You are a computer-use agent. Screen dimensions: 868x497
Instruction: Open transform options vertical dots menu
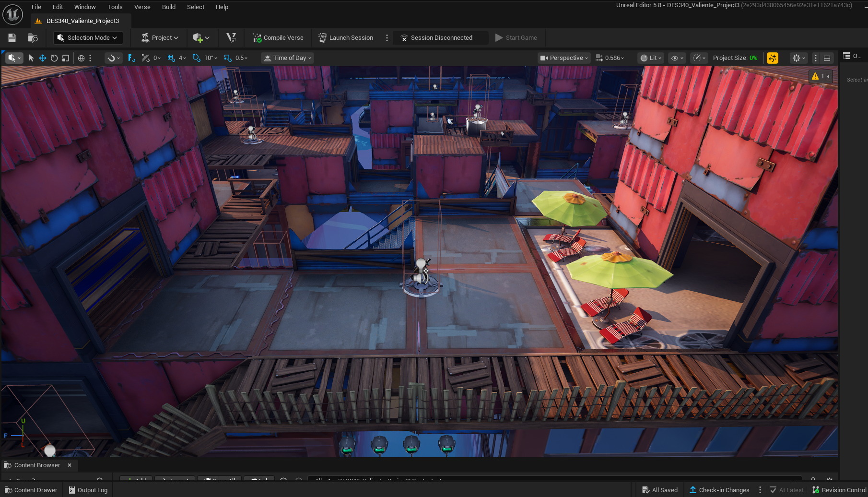coord(90,58)
